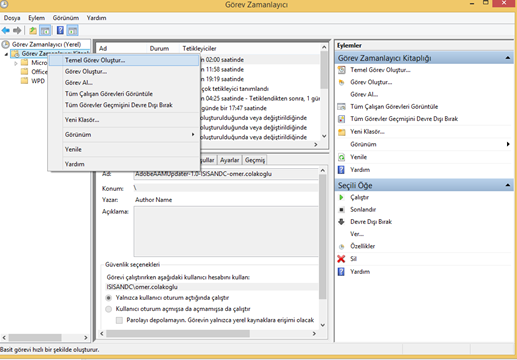
Task: Click Yardım icon under Seçili Öğe
Action: click(341, 272)
